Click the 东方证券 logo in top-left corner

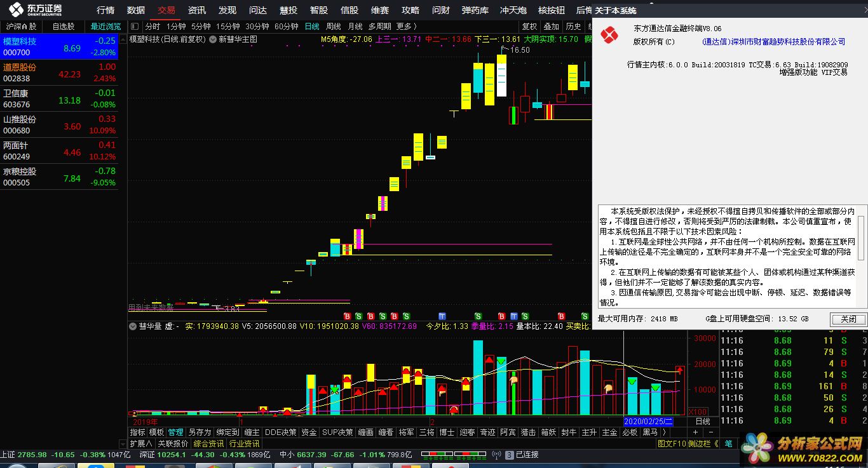(36, 10)
